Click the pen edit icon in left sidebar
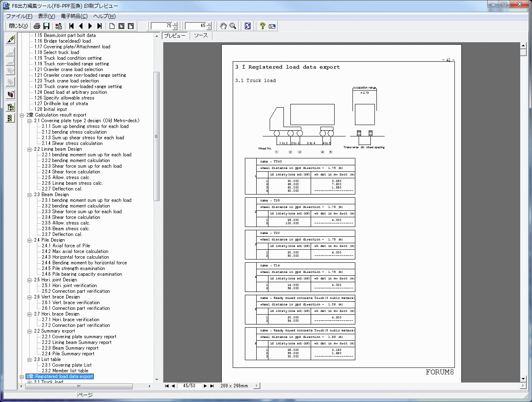 pos(11,39)
